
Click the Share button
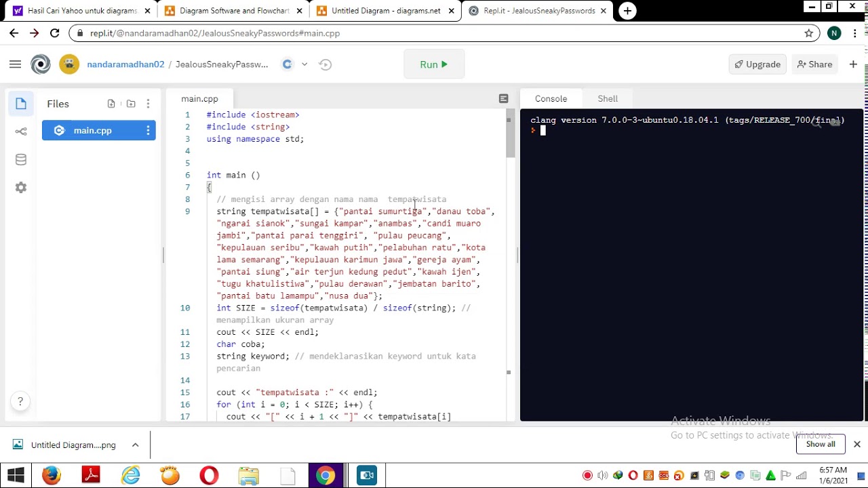tap(814, 64)
